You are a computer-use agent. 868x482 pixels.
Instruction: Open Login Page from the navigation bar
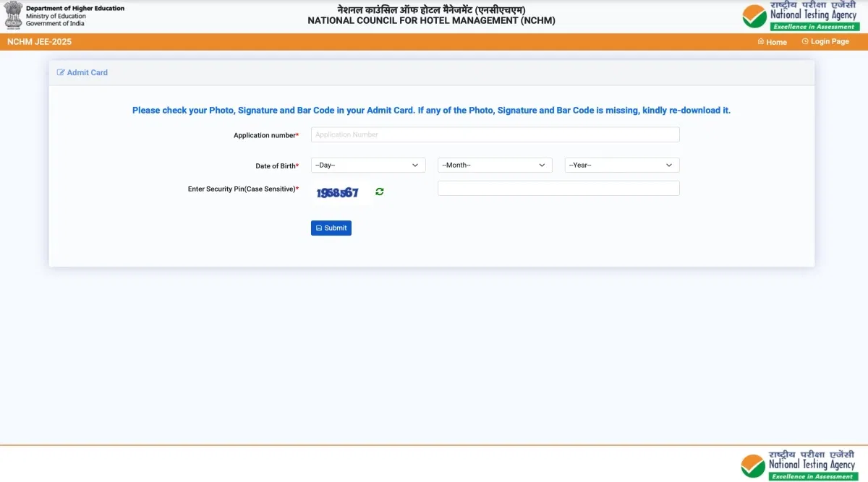[830, 42]
